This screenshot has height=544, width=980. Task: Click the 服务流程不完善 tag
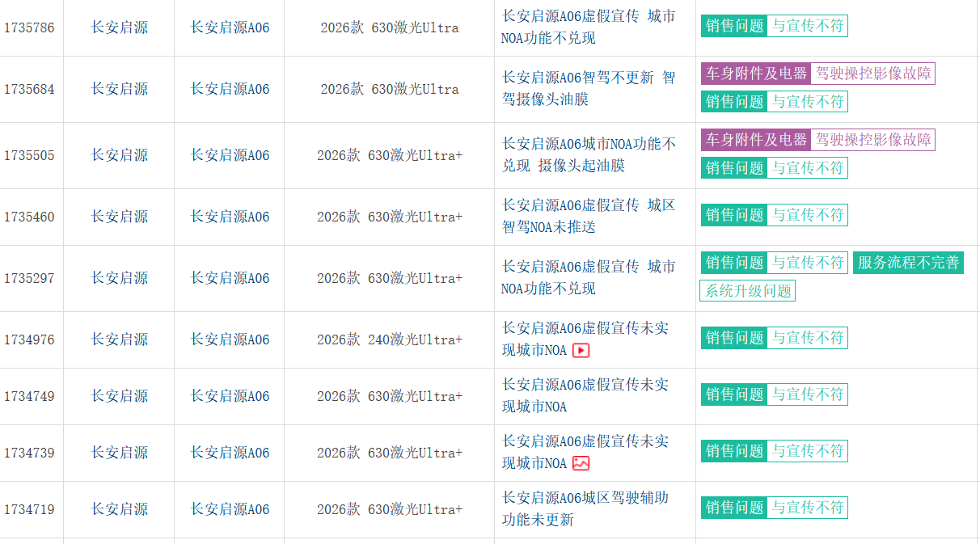point(908,263)
